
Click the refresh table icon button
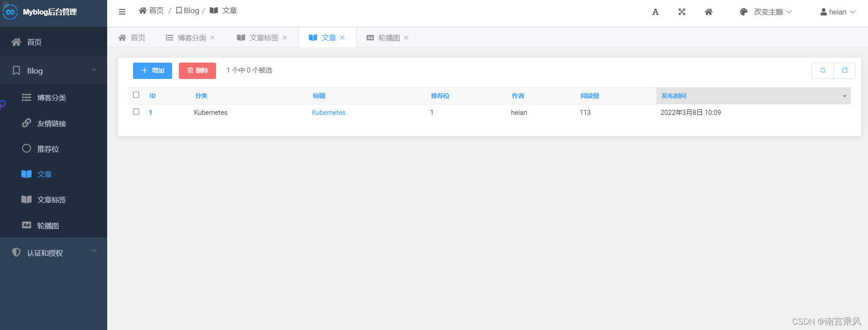click(x=823, y=70)
